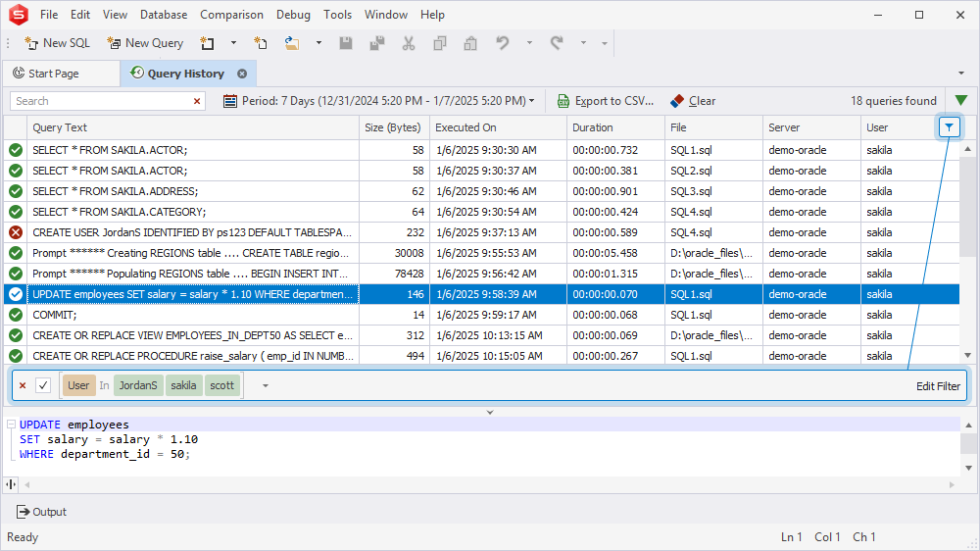980x551 pixels.
Task: Click the calendar icon beside Period
Action: pyautogui.click(x=230, y=101)
